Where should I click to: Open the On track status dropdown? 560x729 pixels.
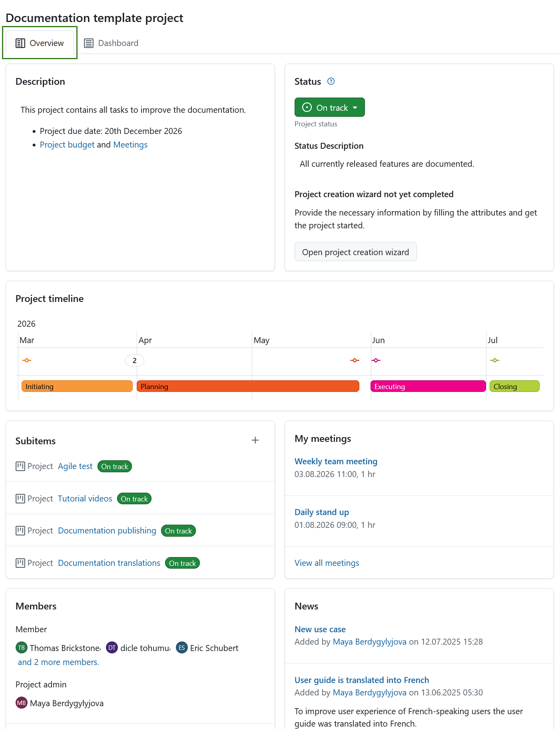pos(330,107)
